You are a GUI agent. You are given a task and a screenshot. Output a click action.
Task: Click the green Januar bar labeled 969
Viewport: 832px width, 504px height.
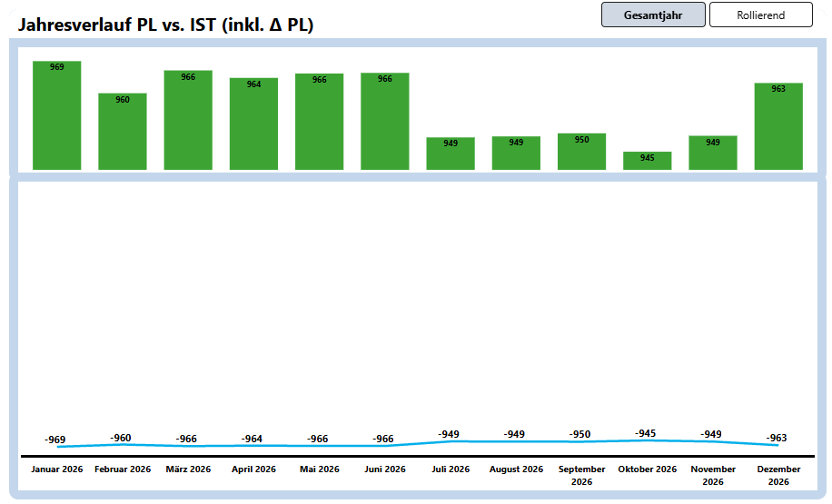(x=57, y=115)
